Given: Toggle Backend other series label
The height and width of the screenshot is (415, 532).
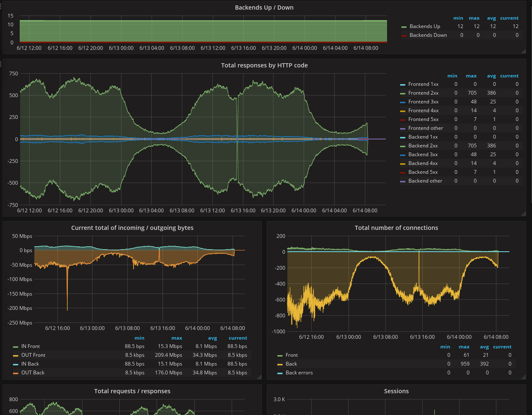Looking at the screenshot, I should click(x=425, y=181).
